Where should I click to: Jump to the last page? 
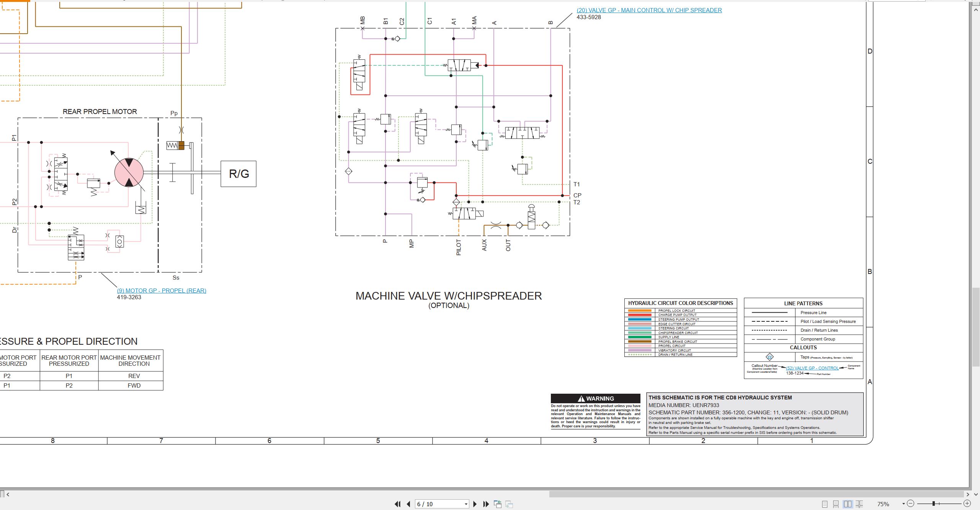(486, 504)
